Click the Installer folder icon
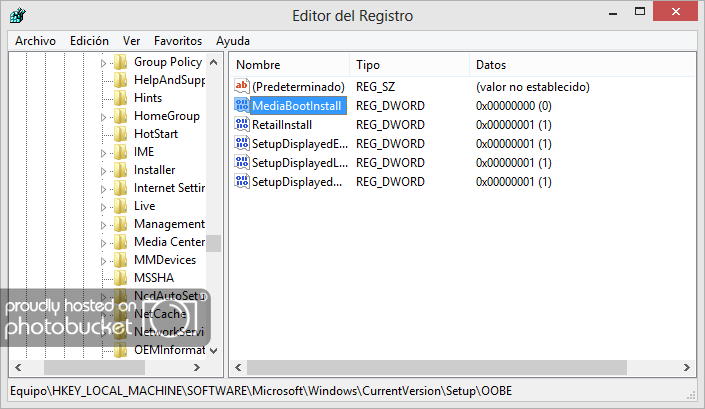Image resolution: width=705 pixels, height=409 pixels. 120,170
